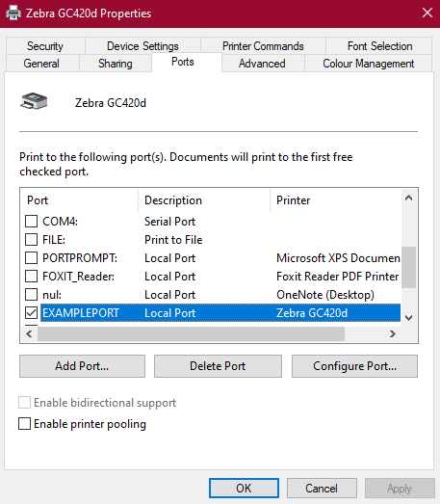
Task: Click the horizontal scroll left arrow
Action: tap(29, 334)
